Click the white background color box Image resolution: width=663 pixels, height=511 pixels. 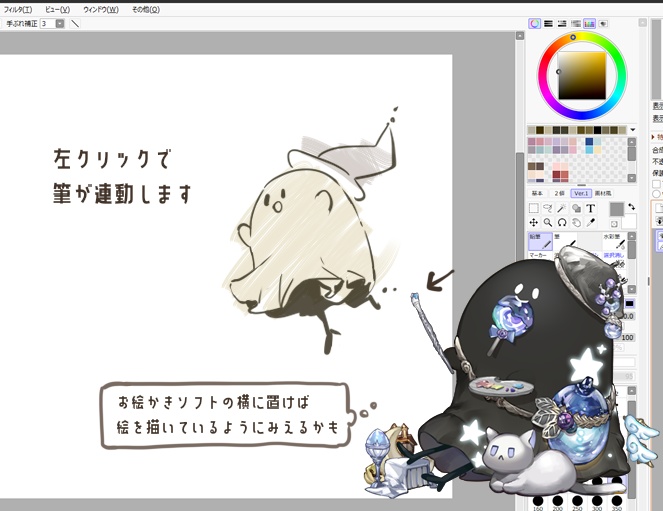pyautogui.click(x=630, y=221)
